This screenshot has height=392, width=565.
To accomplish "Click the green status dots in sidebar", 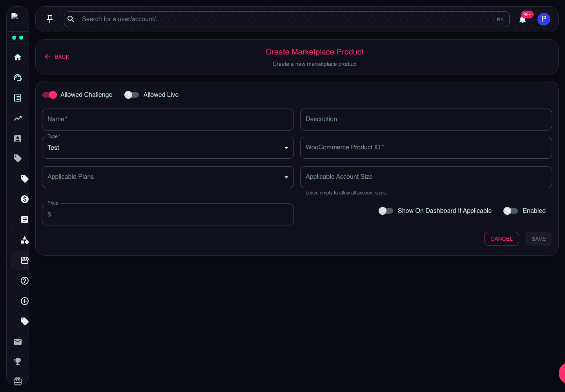I will (18, 38).
